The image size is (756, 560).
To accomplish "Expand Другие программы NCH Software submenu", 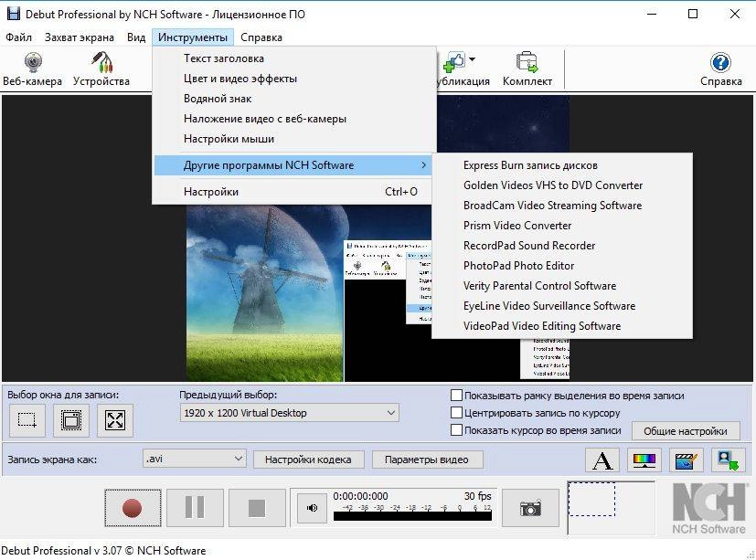I will click(x=294, y=165).
